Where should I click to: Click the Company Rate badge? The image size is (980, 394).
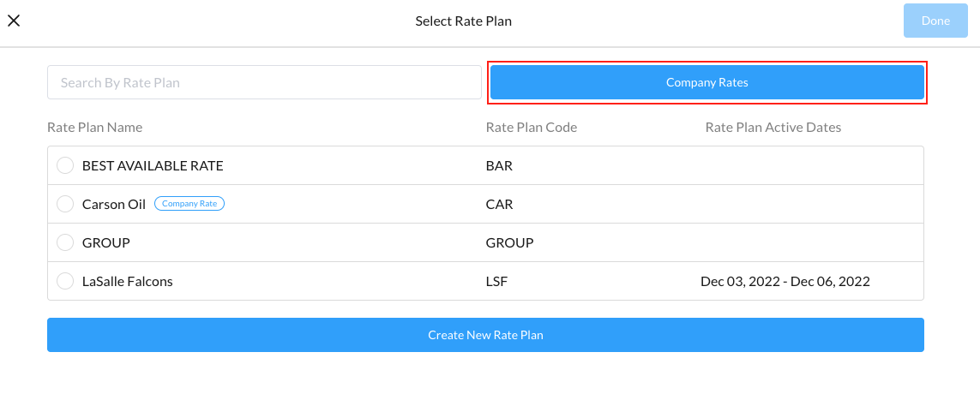[189, 204]
